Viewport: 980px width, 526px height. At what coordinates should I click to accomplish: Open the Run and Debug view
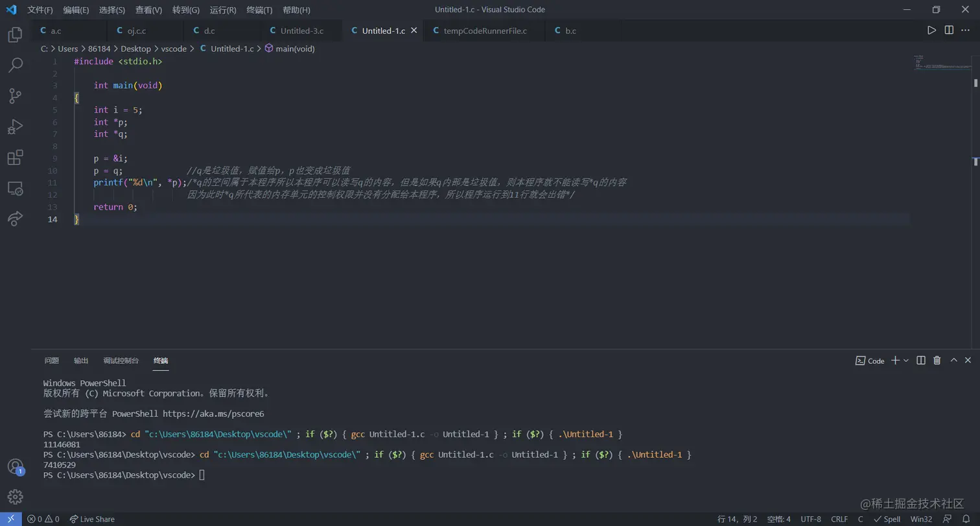15,126
